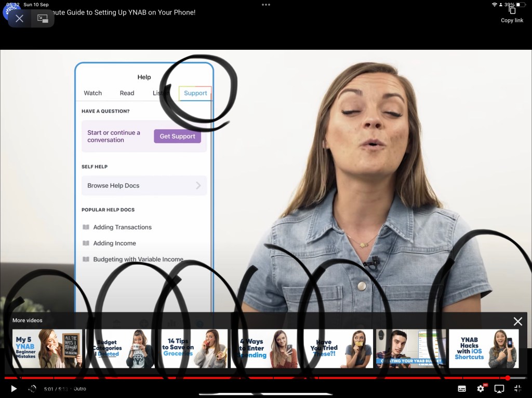Viewport: 532px width, 398px height.
Task: Tap the Wi-Fi status icon
Action: point(495,4)
